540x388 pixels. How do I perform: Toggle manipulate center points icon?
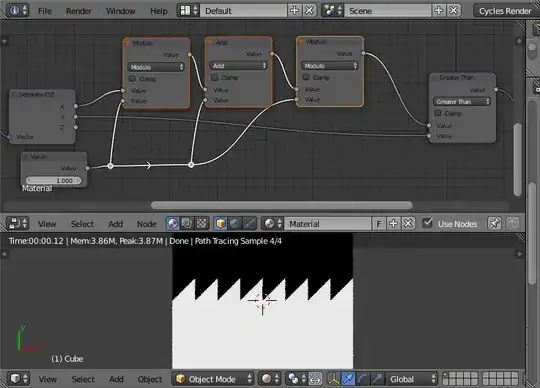coord(315,379)
